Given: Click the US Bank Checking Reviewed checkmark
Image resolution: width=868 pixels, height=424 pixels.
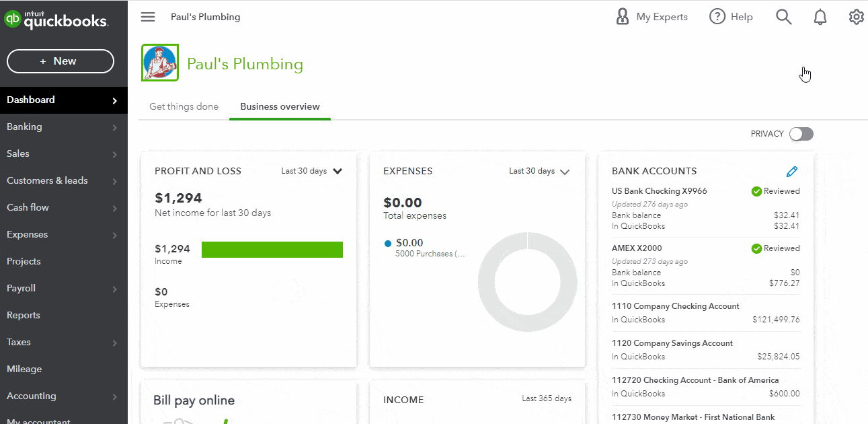Looking at the screenshot, I should coord(756,191).
